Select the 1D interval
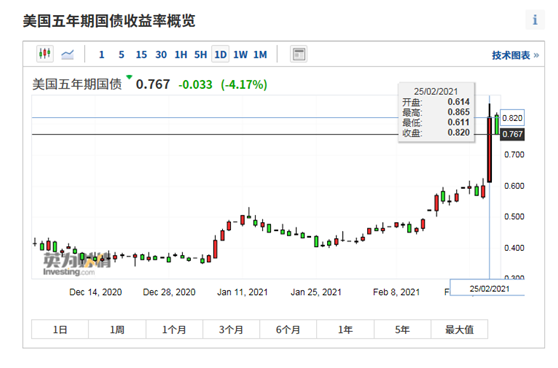 tap(220, 54)
